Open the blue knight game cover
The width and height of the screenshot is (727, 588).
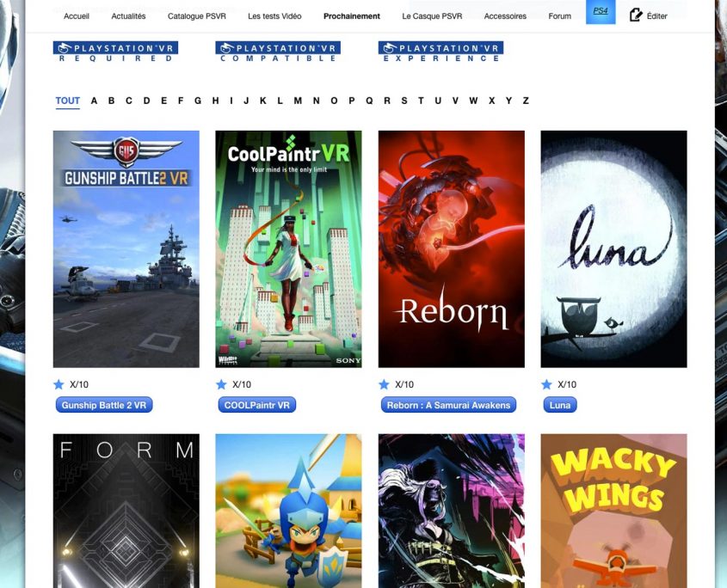pyautogui.click(x=288, y=511)
